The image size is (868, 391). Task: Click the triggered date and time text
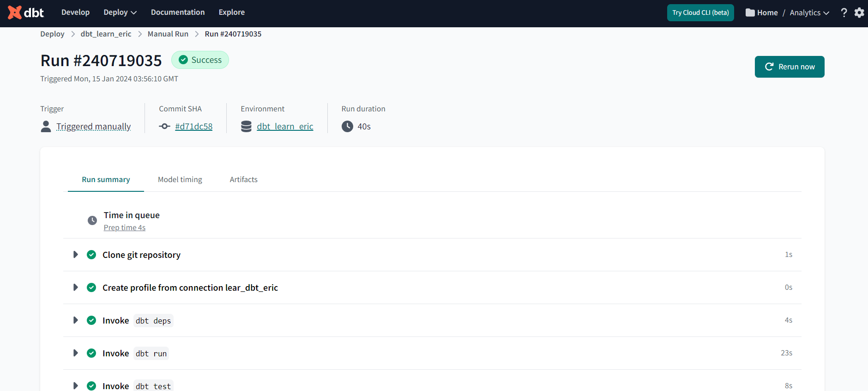pos(109,79)
